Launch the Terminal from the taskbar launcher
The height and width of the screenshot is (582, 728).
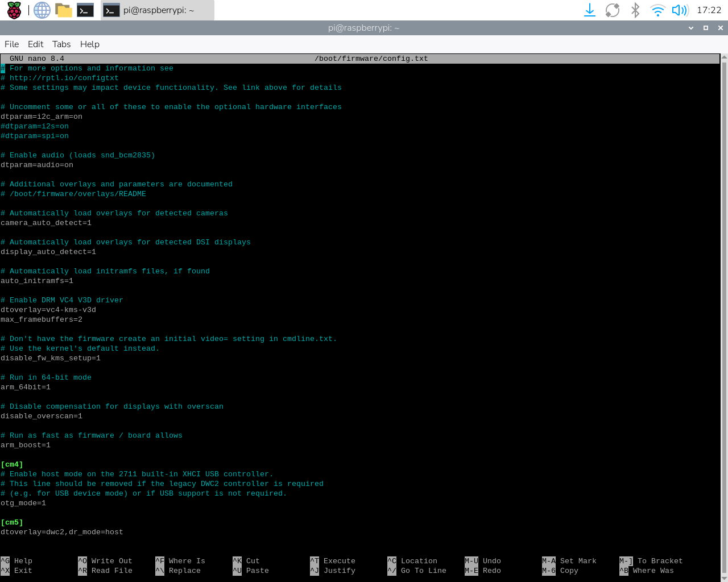coord(85,10)
